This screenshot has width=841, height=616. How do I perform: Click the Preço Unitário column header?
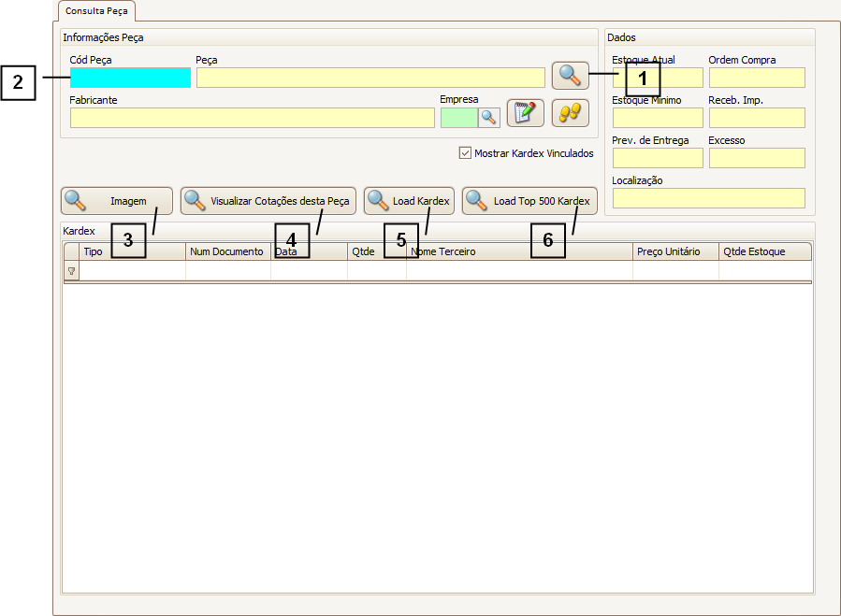674,251
